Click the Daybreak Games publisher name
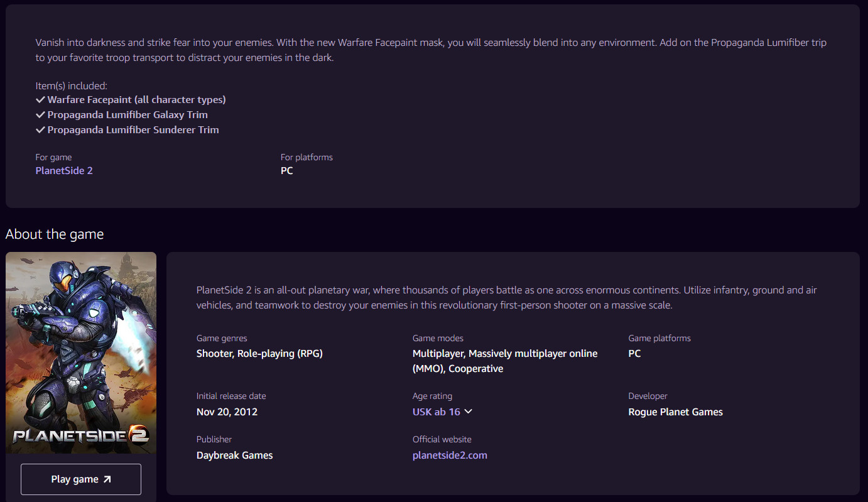This screenshot has width=868, height=502. [234, 455]
